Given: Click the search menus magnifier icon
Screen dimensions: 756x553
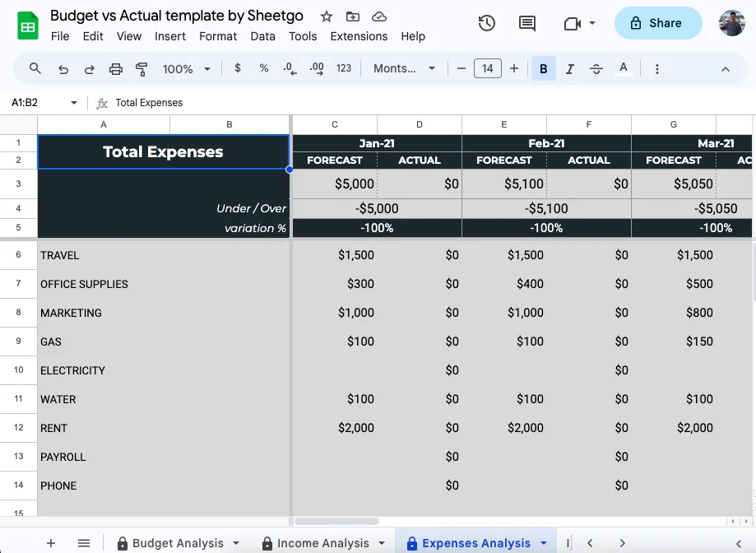Looking at the screenshot, I should tap(35, 69).
